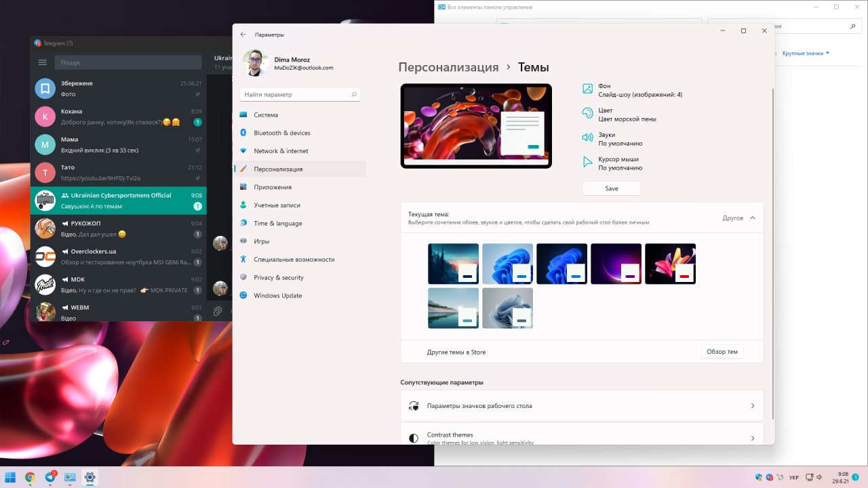Screen dimensions: 868x488
Task: Open the clock and date in the taskbar
Action: tap(841, 477)
